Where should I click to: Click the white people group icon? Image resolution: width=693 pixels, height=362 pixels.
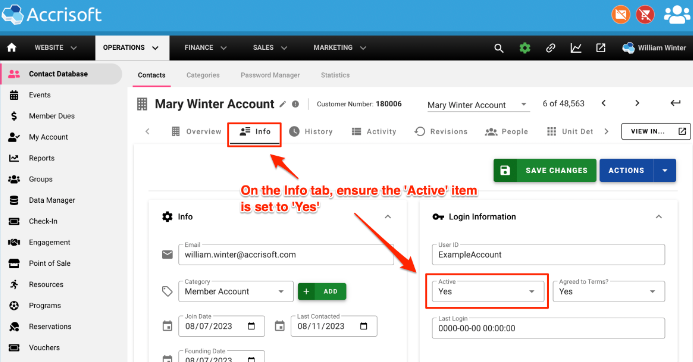[677, 15]
